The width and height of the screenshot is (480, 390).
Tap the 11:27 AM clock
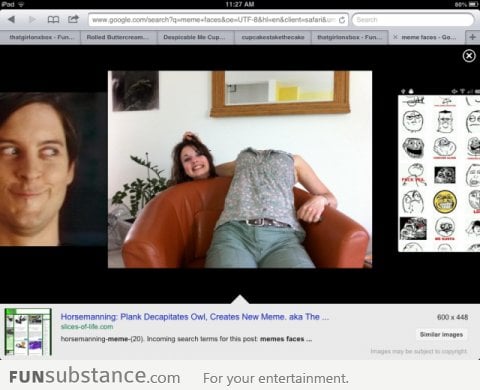click(x=240, y=4)
